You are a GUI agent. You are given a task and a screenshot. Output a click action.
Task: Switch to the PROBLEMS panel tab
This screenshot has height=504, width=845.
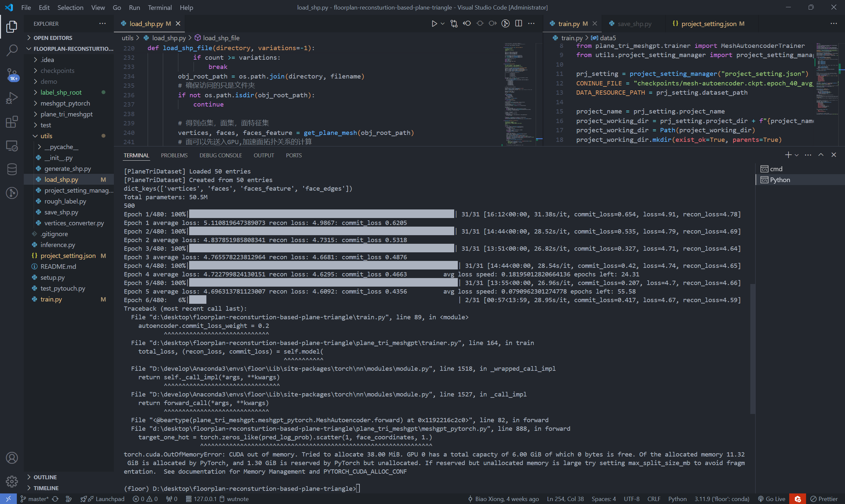174,155
